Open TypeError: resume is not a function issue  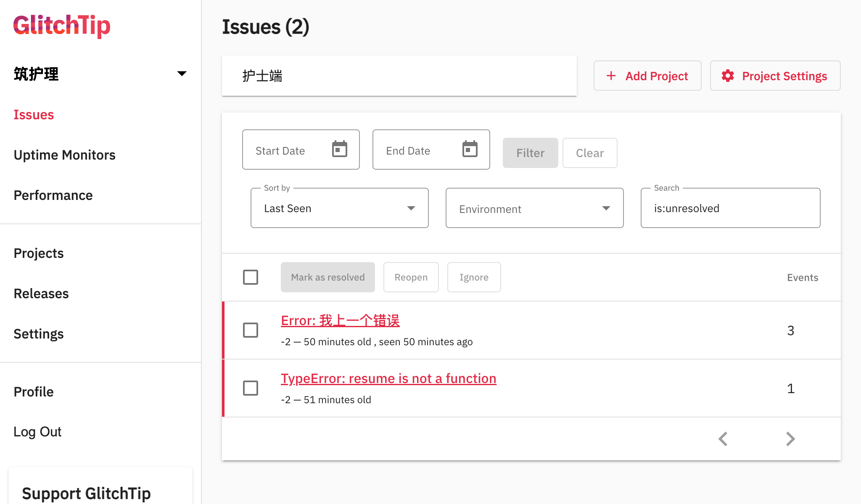click(388, 379)
